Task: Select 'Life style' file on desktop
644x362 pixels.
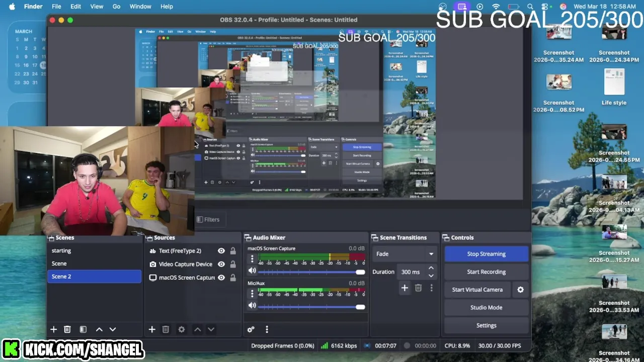Action: (x=614, y=87)
